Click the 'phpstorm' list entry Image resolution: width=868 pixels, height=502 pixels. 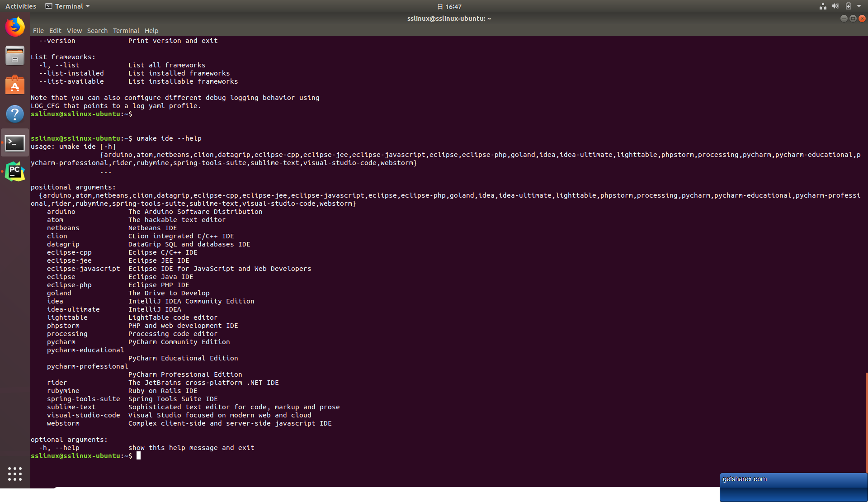pos(63,326)
